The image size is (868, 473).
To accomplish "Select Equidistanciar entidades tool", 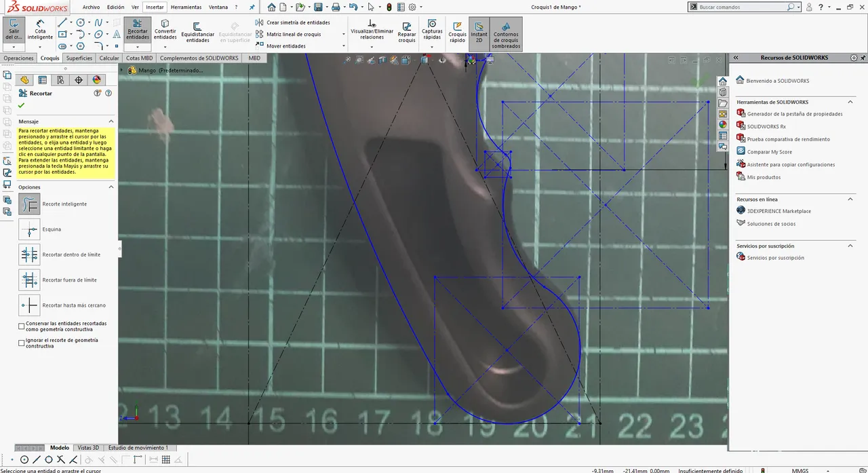I will (x=197, y=31).
